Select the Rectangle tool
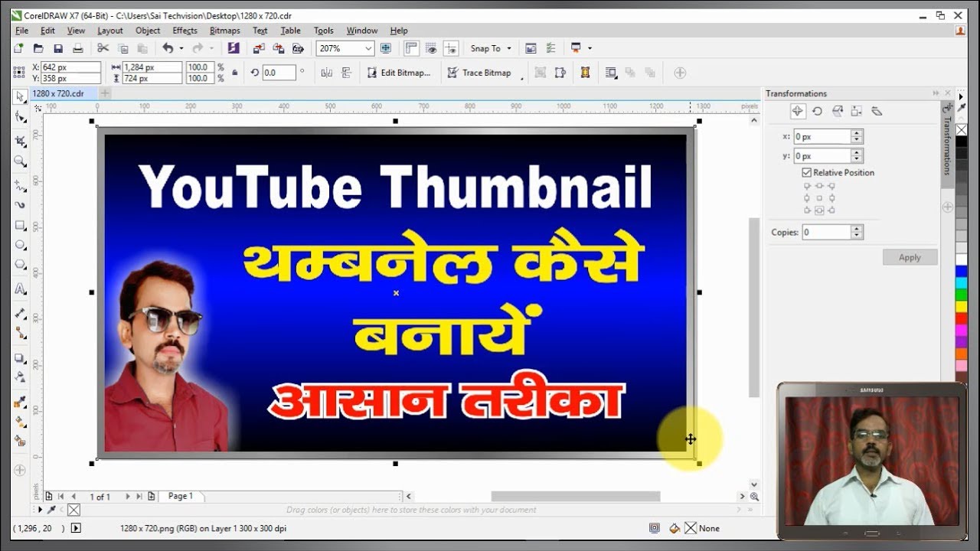The image size is (980, 551). (x=20, y=225)
